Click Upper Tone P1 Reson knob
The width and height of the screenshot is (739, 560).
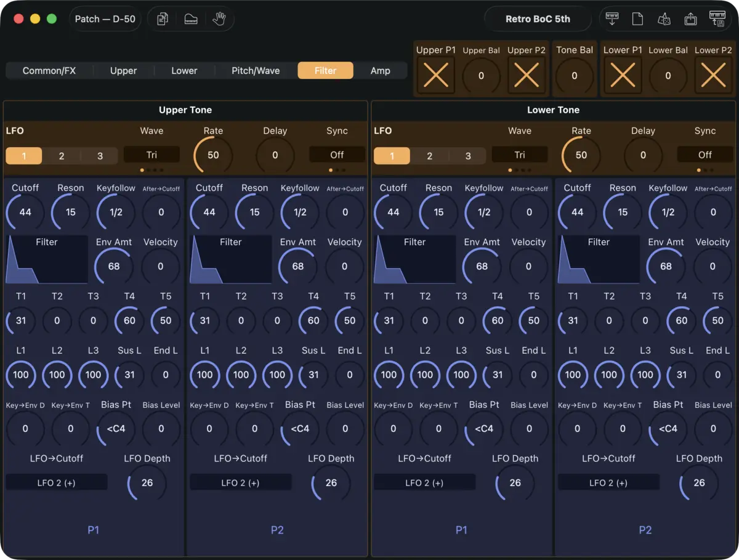(x=71, y=212)
